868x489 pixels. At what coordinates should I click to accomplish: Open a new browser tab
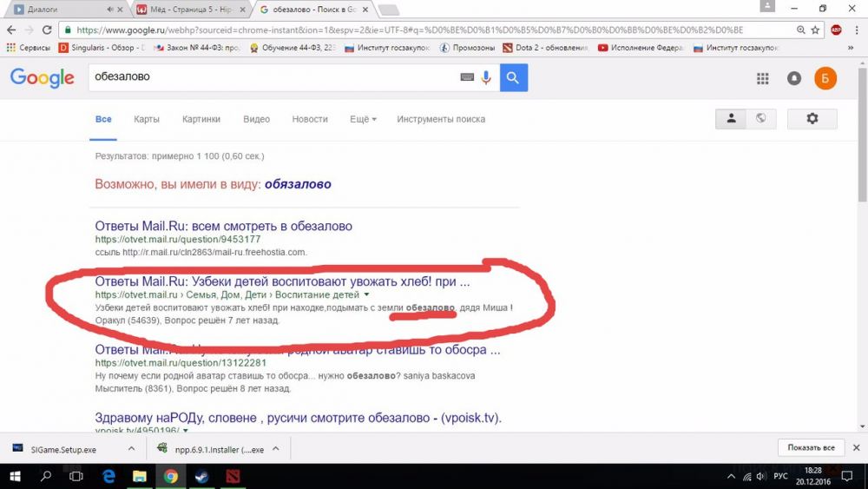coord(388,10)
